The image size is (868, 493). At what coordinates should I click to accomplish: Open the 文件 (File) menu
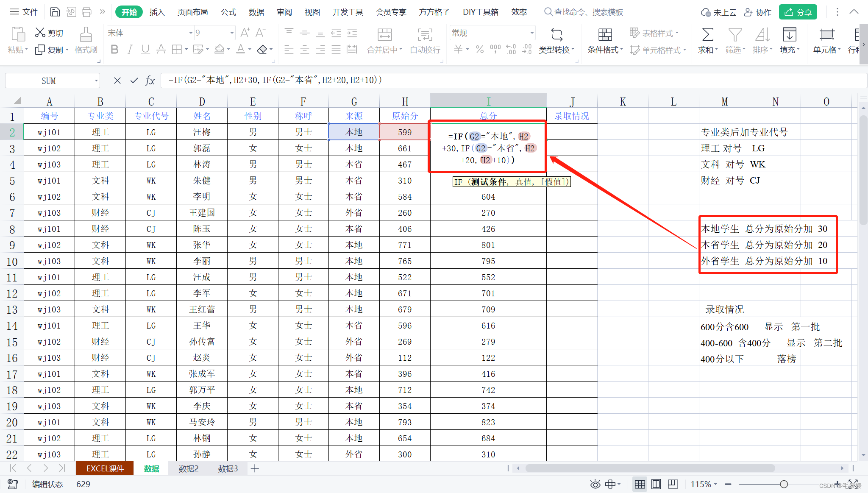(24, 12)
